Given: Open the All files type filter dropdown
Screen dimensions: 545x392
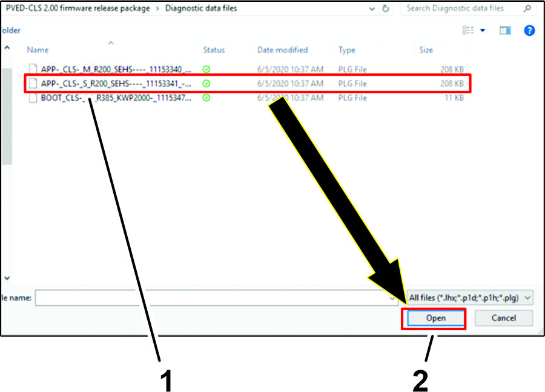Looking at the screenshot, I should pyautogui.click(x=470, y=297).
